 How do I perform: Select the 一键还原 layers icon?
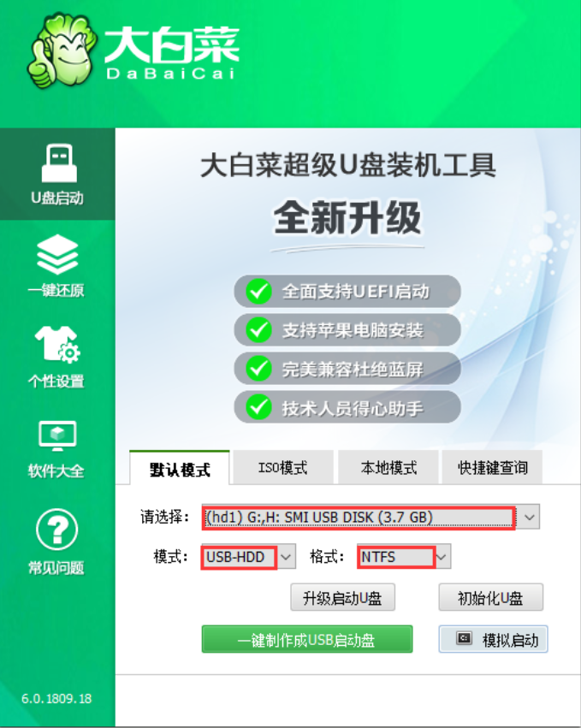click(57, 254)
